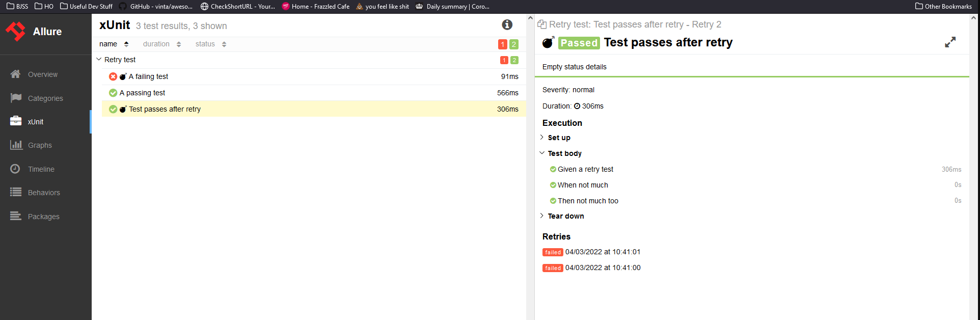This screenshot has width=980, height=320.
Task: Open the 'Then not much too' step
Action: pos(588,201)
